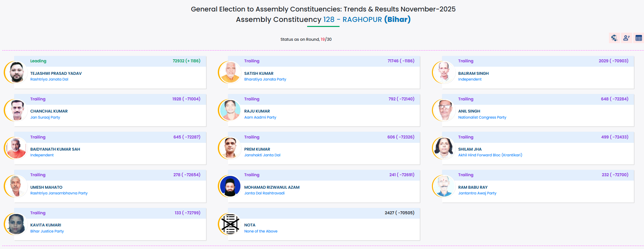The height and width of the screenshot is (249, 644).
Task: Switch to the table grid view icon
Action: click(x=639, y=38)
